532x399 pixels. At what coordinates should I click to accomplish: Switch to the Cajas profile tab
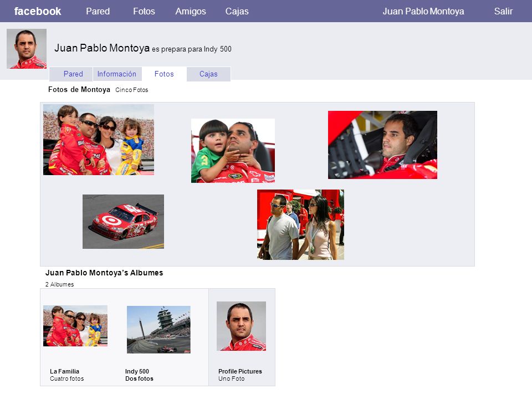[208, 74]
